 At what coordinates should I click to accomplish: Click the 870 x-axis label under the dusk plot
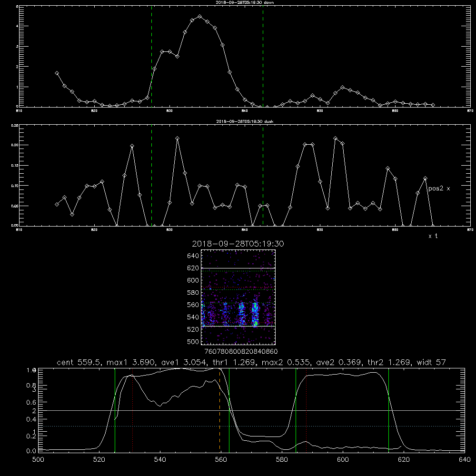(x=470, y=230)
